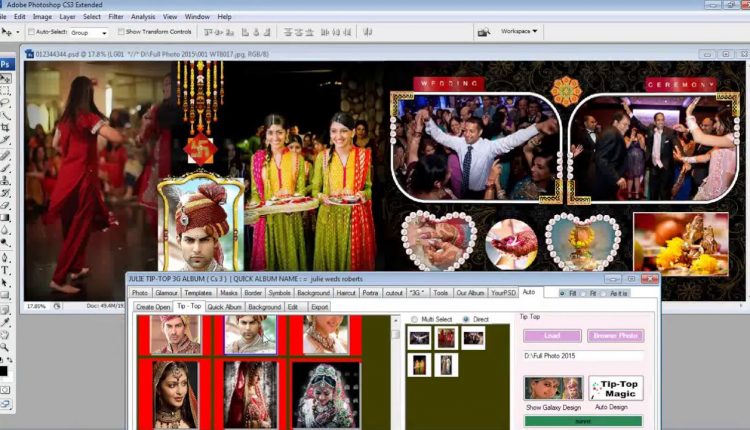Screen dimensions: 750x430
Task: Select the Magic Wand tool
Action: click(5, 115)
